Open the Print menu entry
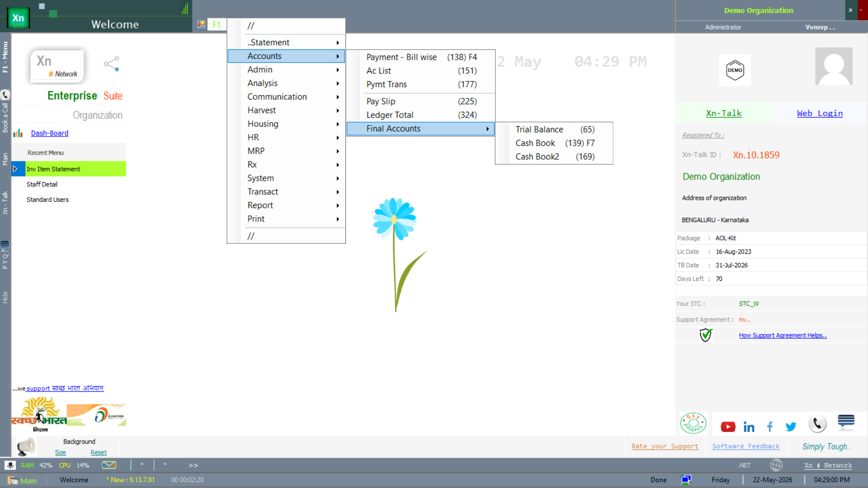 (x=286, y=219)
